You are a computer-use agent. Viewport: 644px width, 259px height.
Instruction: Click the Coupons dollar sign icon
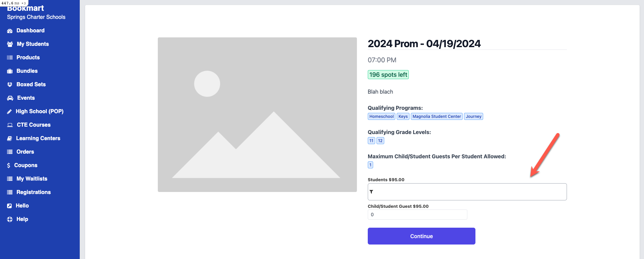click(8, 165)
